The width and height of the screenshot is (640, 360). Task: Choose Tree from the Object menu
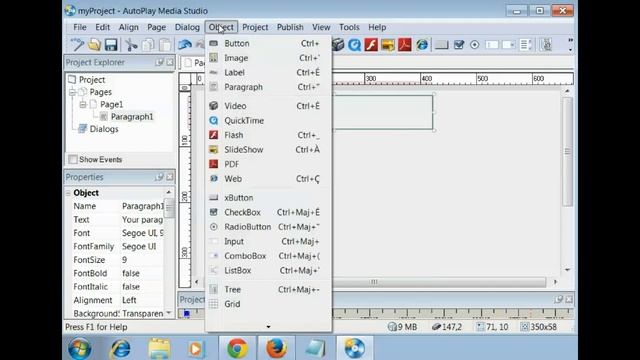(x=269, y=290)
